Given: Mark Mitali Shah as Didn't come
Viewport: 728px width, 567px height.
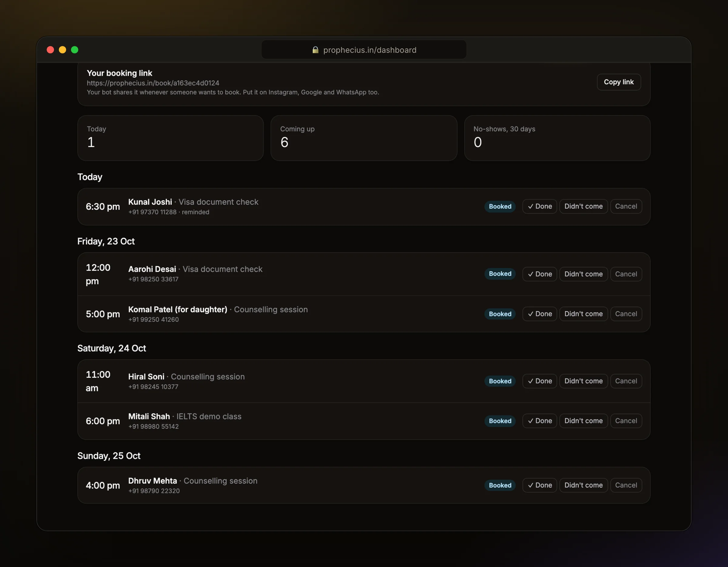Looking at the screenshot, I should (583, 421).
